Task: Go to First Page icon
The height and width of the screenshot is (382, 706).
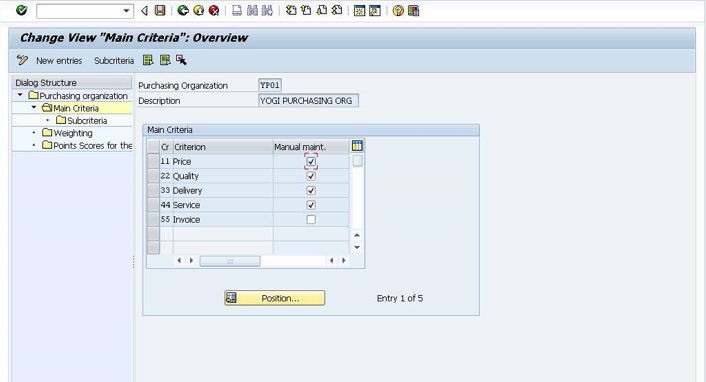Action: point(291,10)
